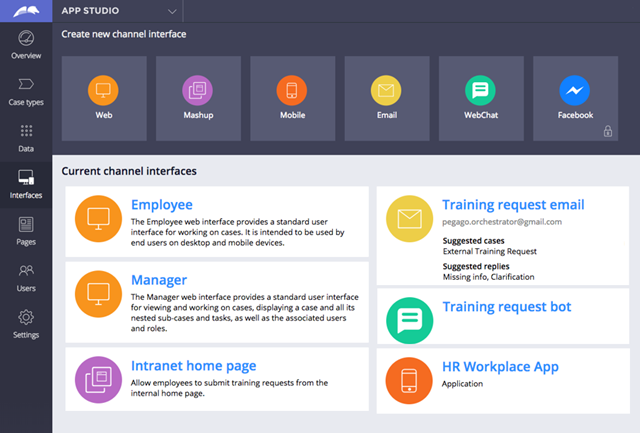640x433 pixels.
Task: Open Case types in the sidebar
Action: pos(26,91)
